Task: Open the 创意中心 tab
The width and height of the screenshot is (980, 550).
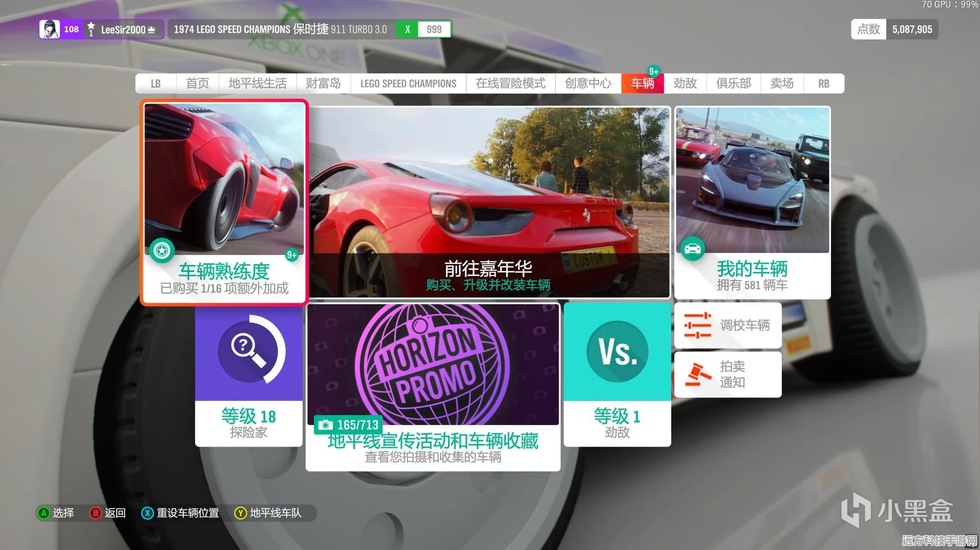Action: pyautogui.click(x=588, y=83)
